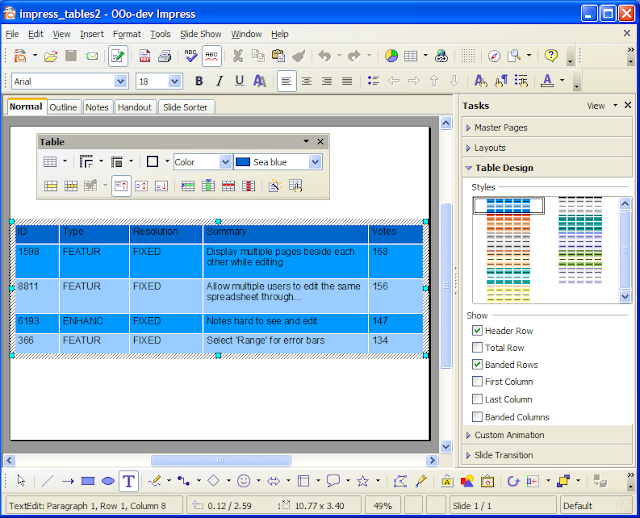Click the Merge Cells icon in Table toolbar
This screenshot has width=640, height=518.
click(x=51, y=186)
